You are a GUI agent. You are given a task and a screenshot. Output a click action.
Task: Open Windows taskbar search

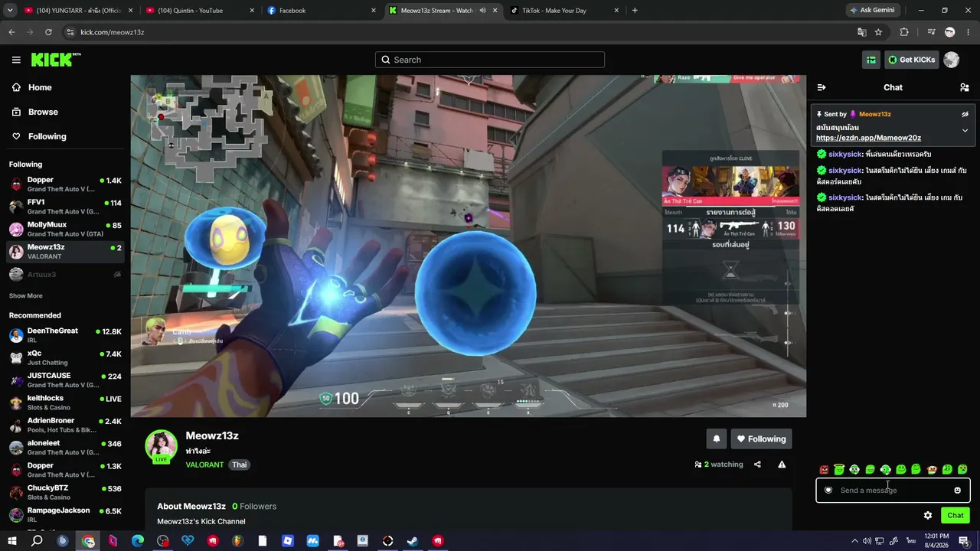37,541
